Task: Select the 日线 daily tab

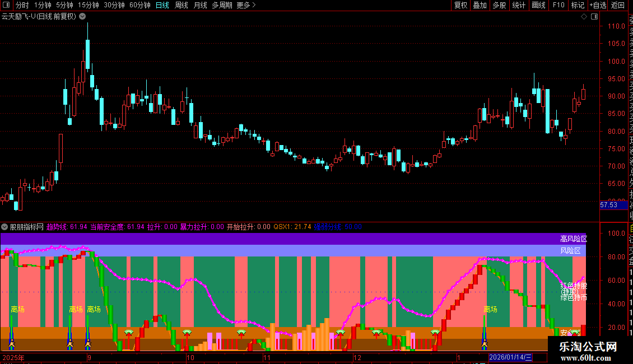Action: pos(162,5)
